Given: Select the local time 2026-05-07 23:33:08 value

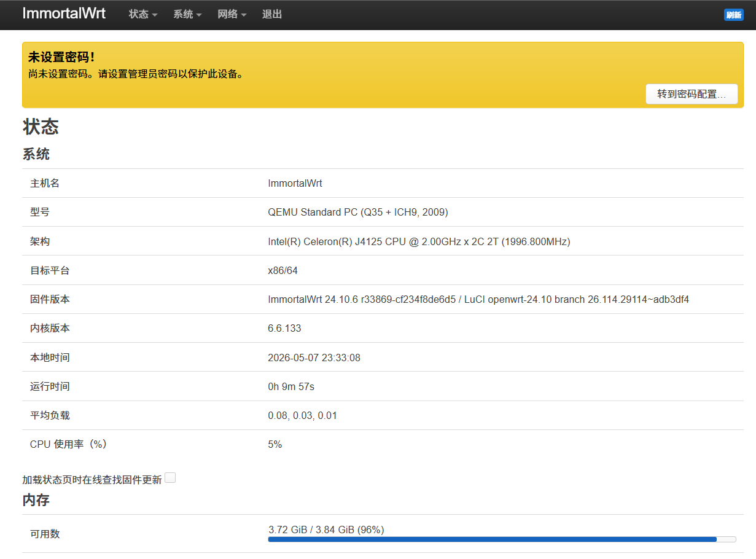Looking at the screenshot, I should coord(314,358).
